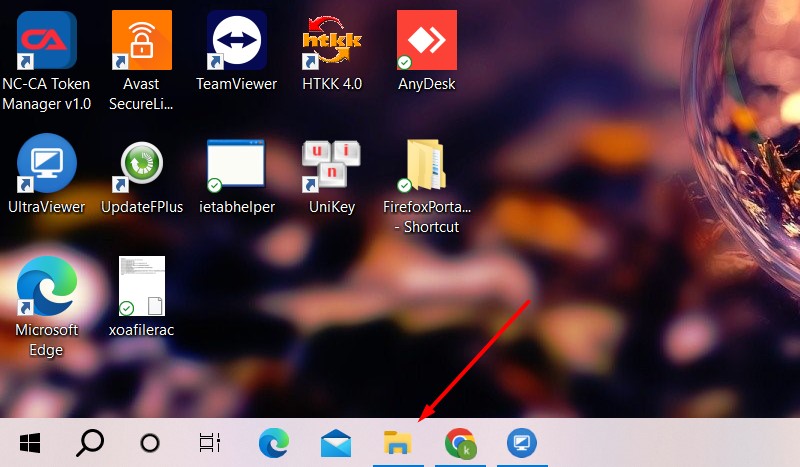This screenshot has height=467, width=800.
Task: Select the ietabhelper desktop icon
Action: coord(236,165)
